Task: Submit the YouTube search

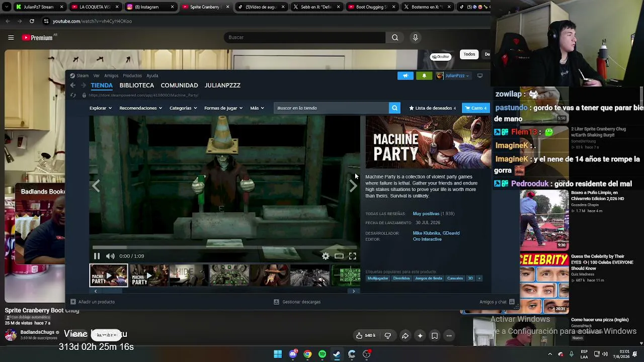Action: click(395, 37)
